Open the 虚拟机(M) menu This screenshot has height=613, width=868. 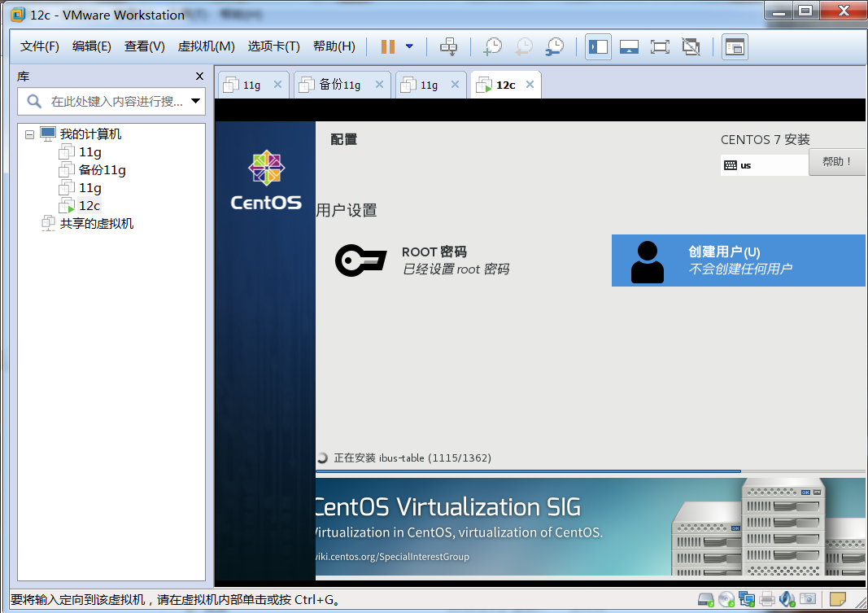206,46
